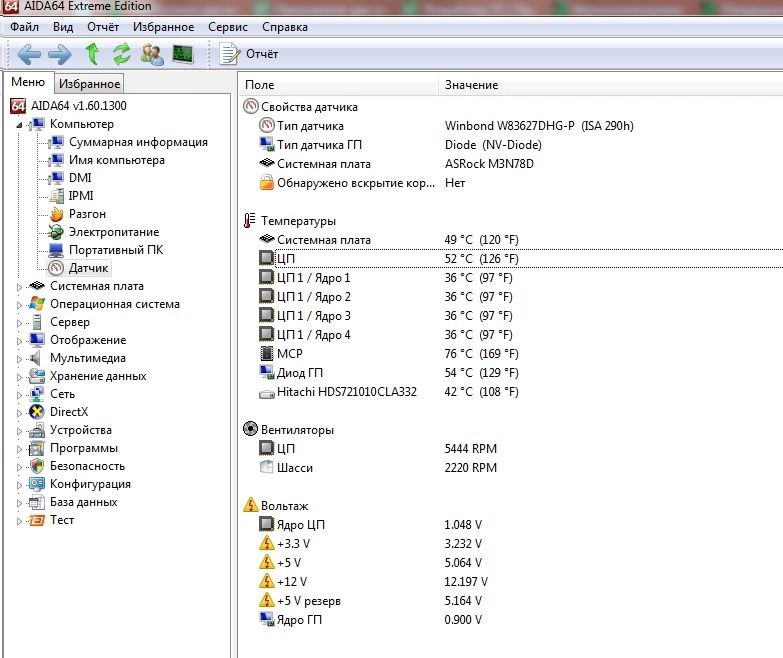Image resolution: width=783 pixels, height=658 pixels.
Task: Refresh sensor data with green arrows icon
Action: pos(121,54)
